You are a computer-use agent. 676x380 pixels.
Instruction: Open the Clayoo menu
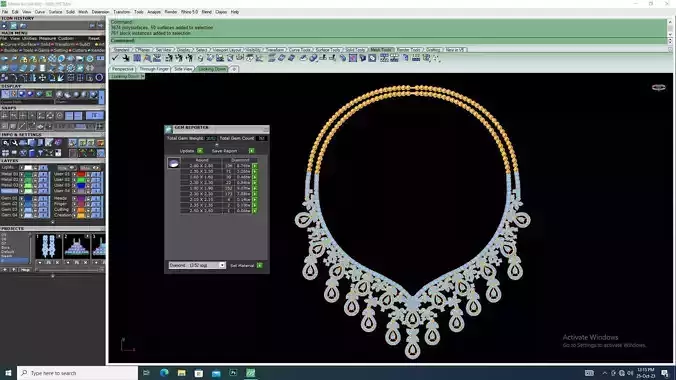point(221,12)
